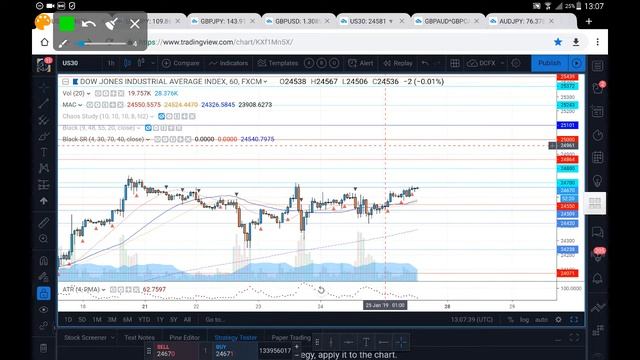The image size is (640, 360).
Task: Expand the Vol (20) indicator menu
Action: pos(88,94)
